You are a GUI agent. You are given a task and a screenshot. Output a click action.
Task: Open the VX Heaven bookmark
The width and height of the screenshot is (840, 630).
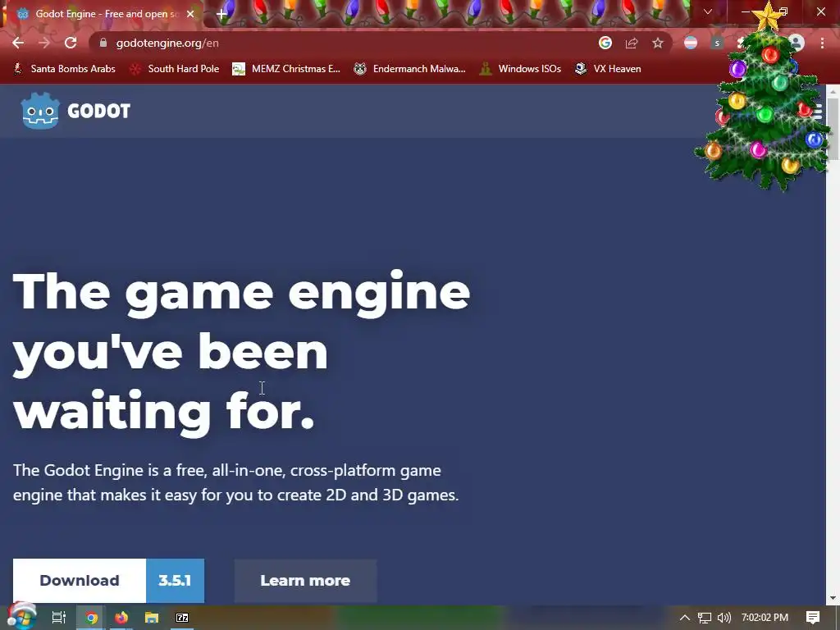point(608,69)
